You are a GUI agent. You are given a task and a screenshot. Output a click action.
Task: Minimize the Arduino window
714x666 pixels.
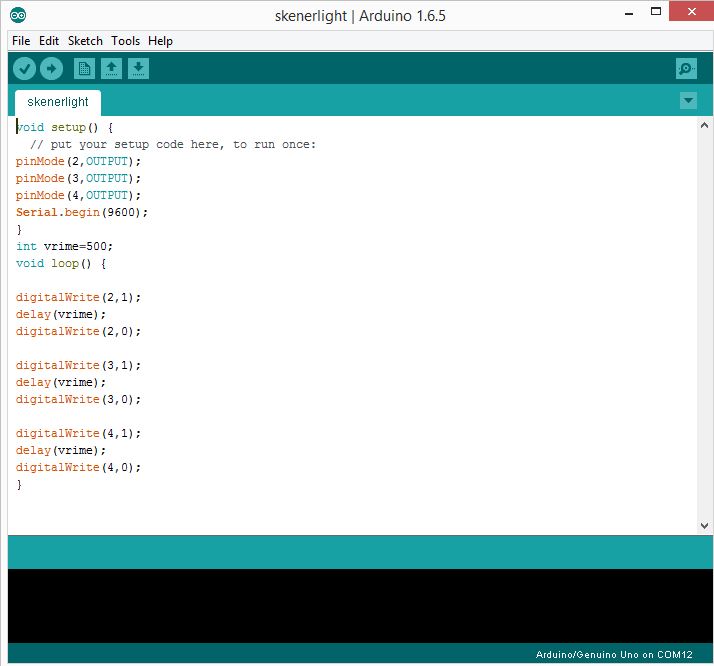coord(629,14)
